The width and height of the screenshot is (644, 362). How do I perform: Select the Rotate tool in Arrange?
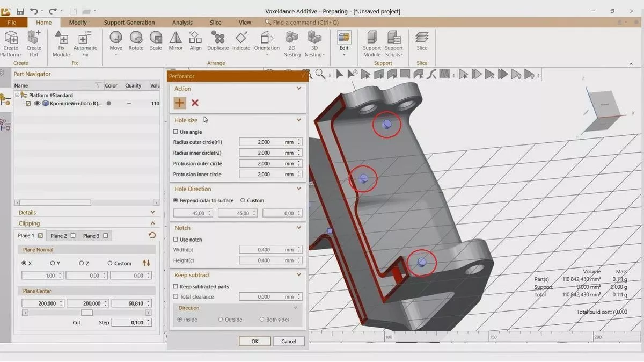click(x=136, y=38)
